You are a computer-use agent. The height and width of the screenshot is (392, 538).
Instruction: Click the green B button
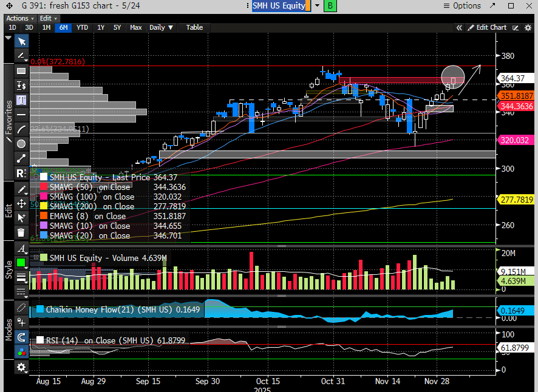[330, 6]
